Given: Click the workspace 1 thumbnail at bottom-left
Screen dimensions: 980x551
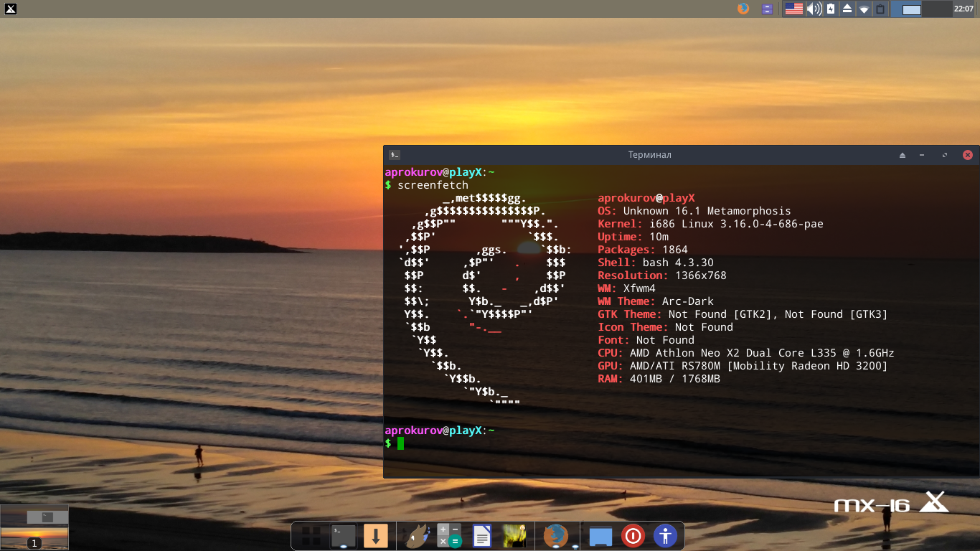Looking at the screenshot, I should tap(34, 527).
